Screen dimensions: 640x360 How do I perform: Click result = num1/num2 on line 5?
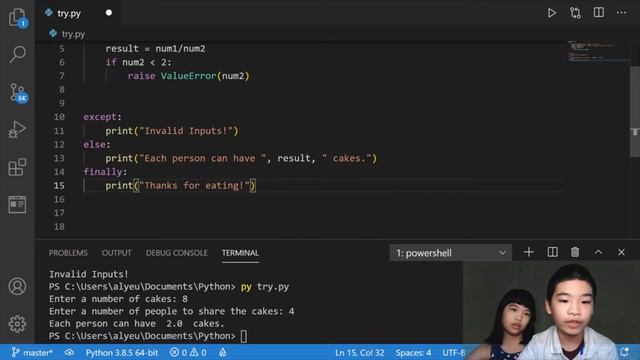pyautogui.click(x=156, y=49)
